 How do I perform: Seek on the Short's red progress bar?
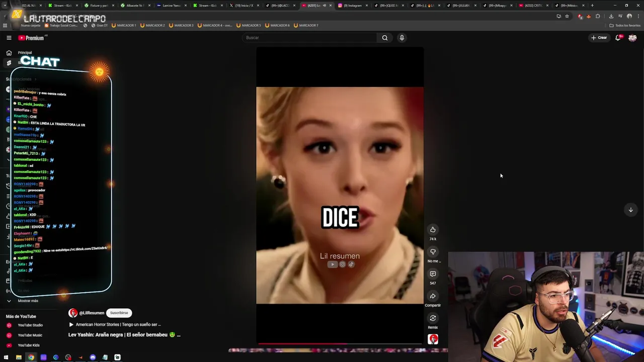point(340,344)
